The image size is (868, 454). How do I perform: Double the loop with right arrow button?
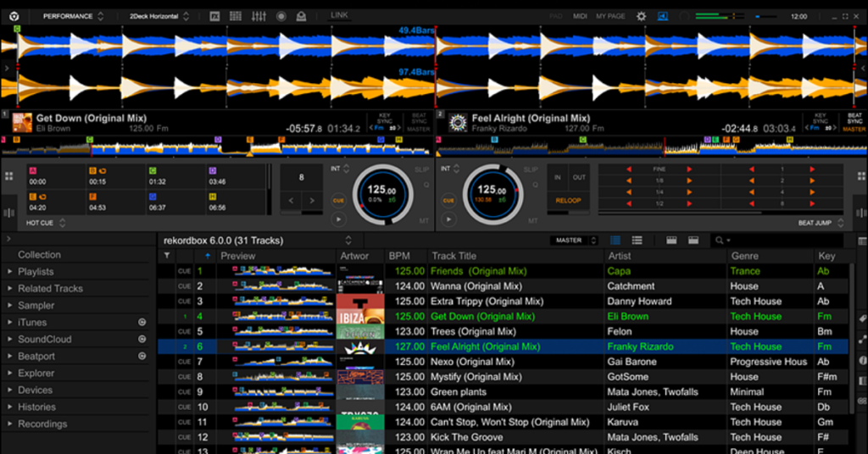(x=312, y=201)
